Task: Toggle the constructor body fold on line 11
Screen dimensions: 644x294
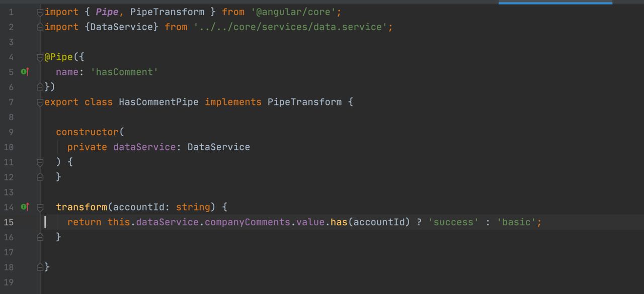Action: pyautogui.click(x=40, y=162)
